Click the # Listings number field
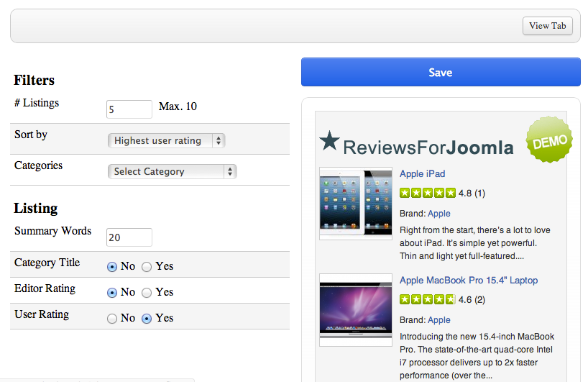The image size is (588, 382). tap(129, 109)
